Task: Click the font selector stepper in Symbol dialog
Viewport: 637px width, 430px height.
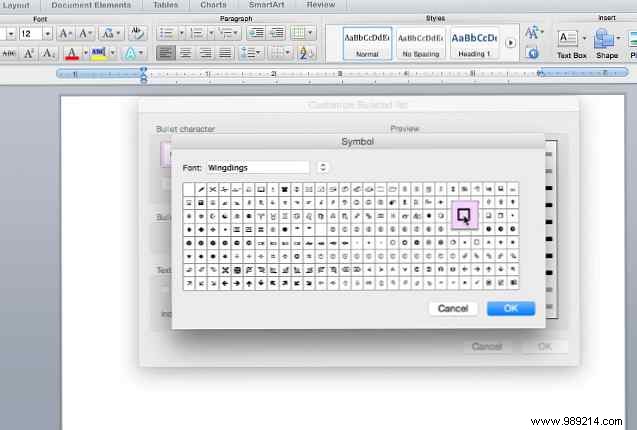Action: pos(323,167)
